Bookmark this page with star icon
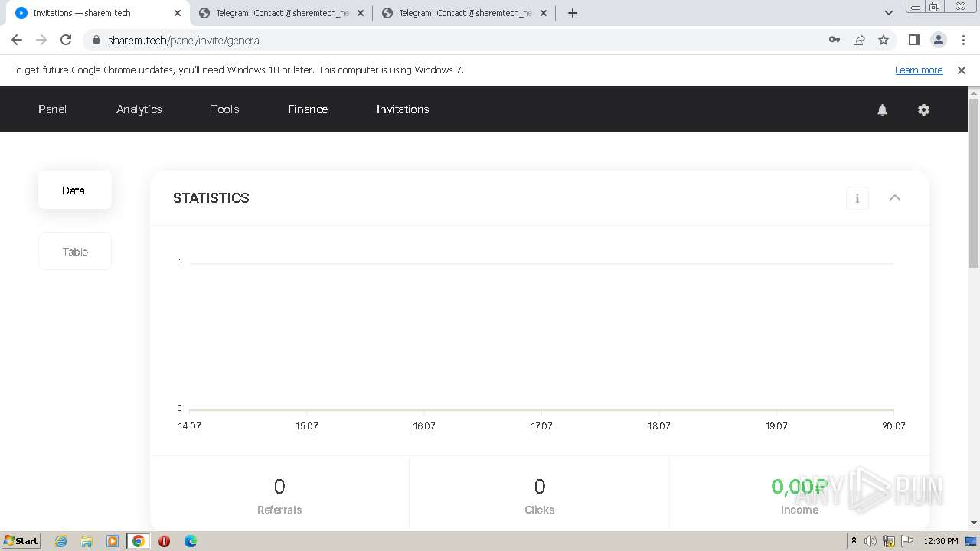 (884, 40)
